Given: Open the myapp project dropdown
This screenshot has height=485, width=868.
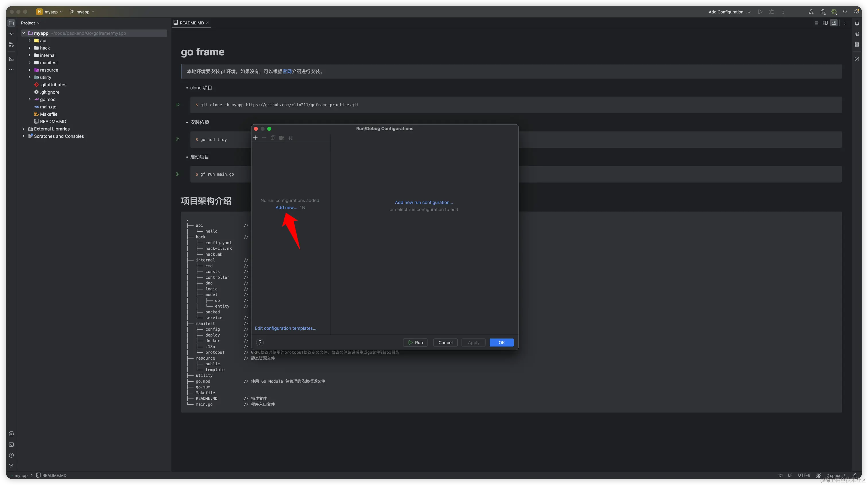Looking at the screenshot, I should (50, 12).
